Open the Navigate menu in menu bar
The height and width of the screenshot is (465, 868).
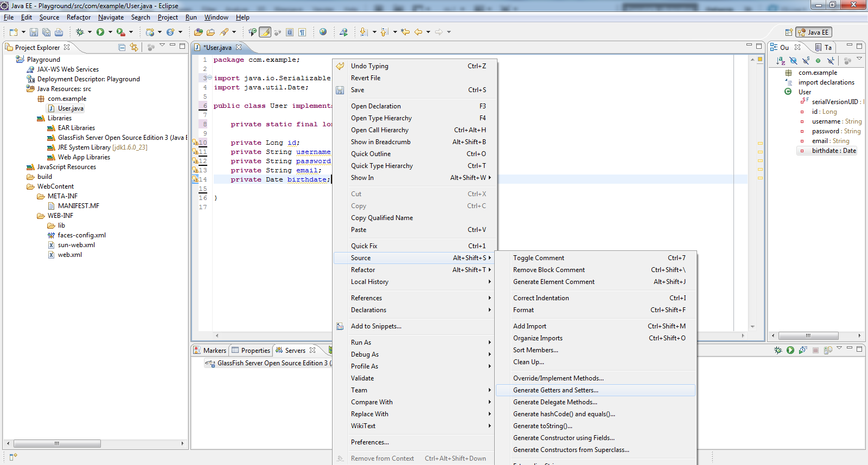(x=111, y=17)
